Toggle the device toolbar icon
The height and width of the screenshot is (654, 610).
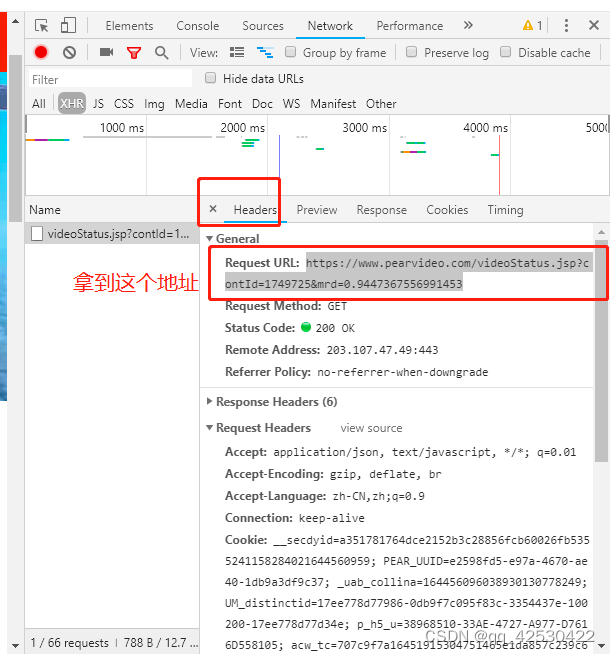[68, 25]
